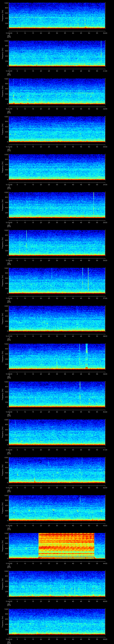Click the 10:35:00 start time label

[x=9, y=260]
